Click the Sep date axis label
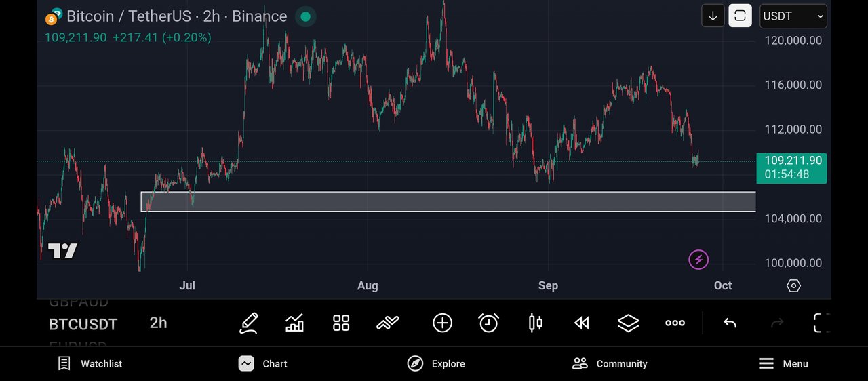Screen dimensions: 868x381 [548, 286]
